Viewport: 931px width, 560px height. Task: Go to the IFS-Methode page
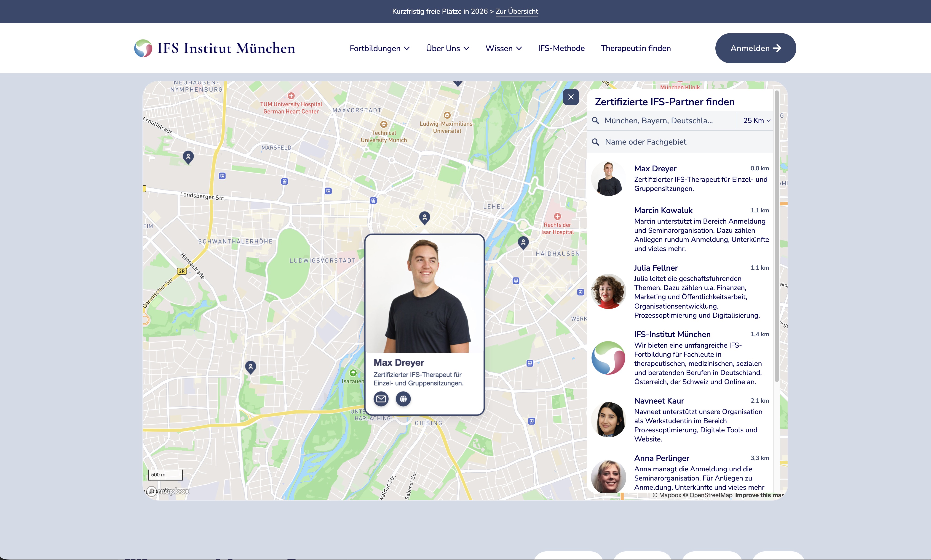(x=561, y=48)
